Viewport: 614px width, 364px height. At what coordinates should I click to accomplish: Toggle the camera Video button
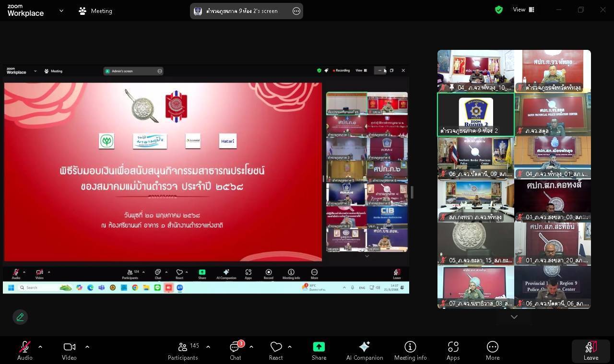(69, 350)
